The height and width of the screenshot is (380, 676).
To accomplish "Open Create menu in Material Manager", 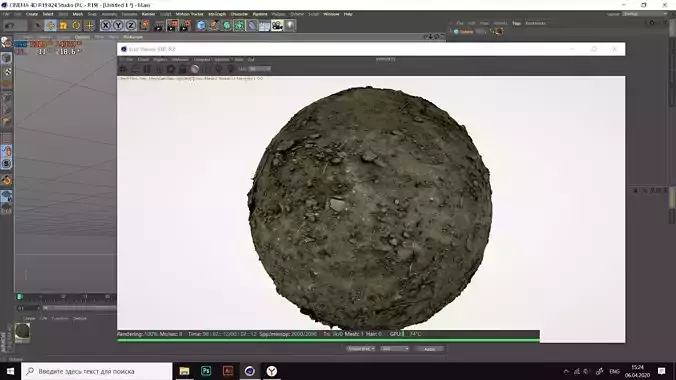I will (x=29, y=319).
